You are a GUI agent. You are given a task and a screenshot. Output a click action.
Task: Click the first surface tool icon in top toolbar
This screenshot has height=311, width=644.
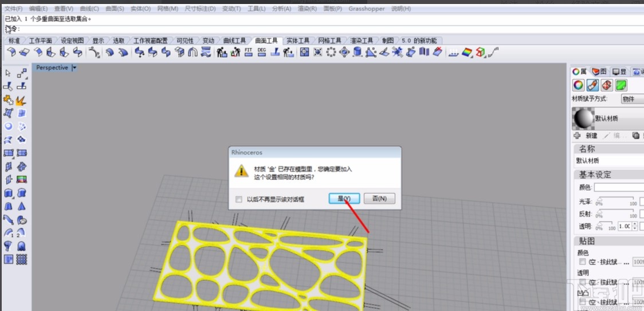tap(11, 52)
